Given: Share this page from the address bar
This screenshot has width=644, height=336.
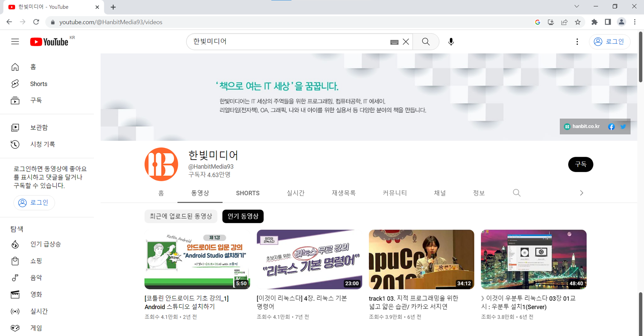Looking at the screenshot, I should click(564, 22).
